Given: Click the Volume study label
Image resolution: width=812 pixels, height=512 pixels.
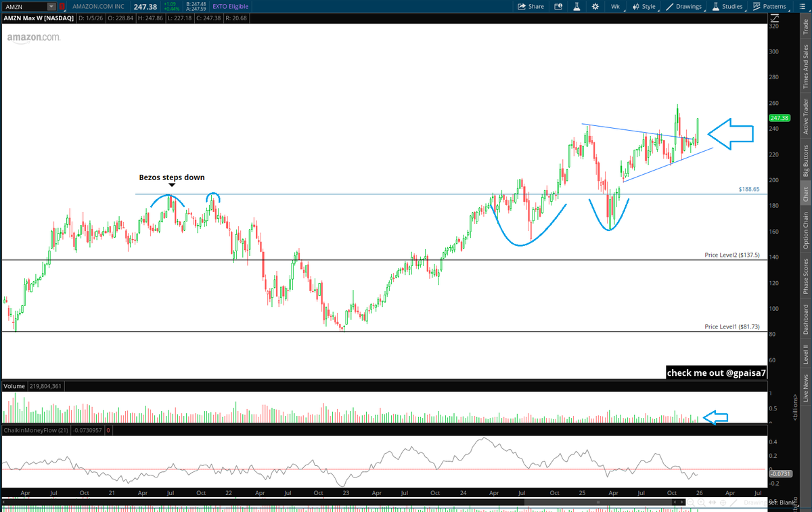Looking at the screenshot, I should (x=14, y=386).
